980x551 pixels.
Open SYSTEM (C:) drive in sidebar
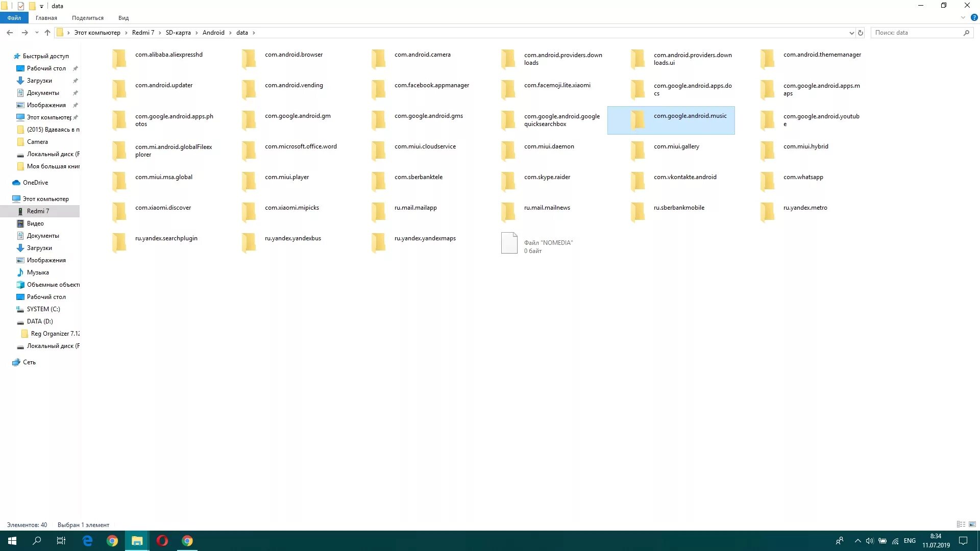(x=43, y=309)
